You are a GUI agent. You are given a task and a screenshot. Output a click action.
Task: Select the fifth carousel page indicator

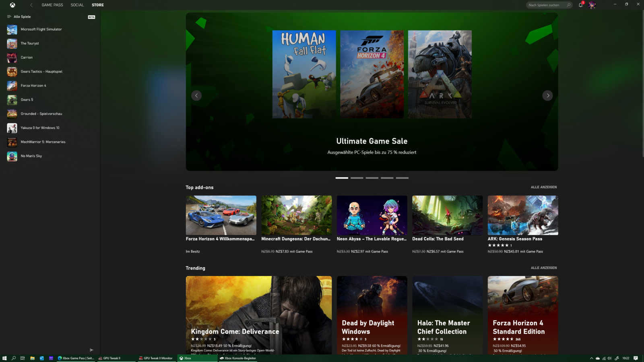402,178
